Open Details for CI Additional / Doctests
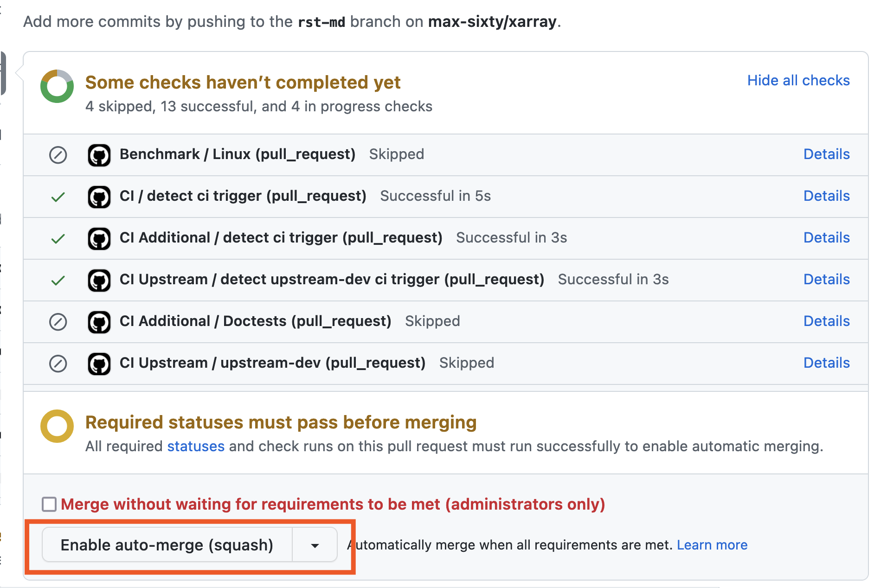 coord(826,321)
